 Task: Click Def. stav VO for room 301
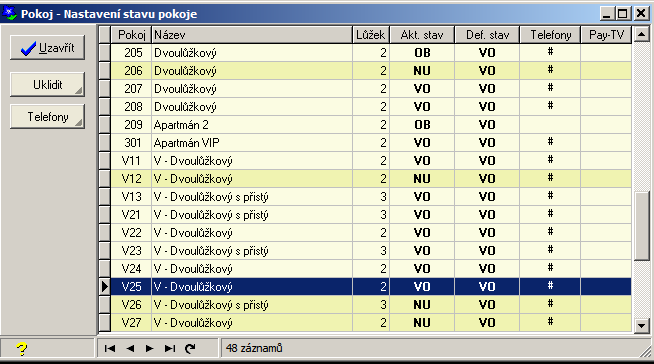(487, 143)
